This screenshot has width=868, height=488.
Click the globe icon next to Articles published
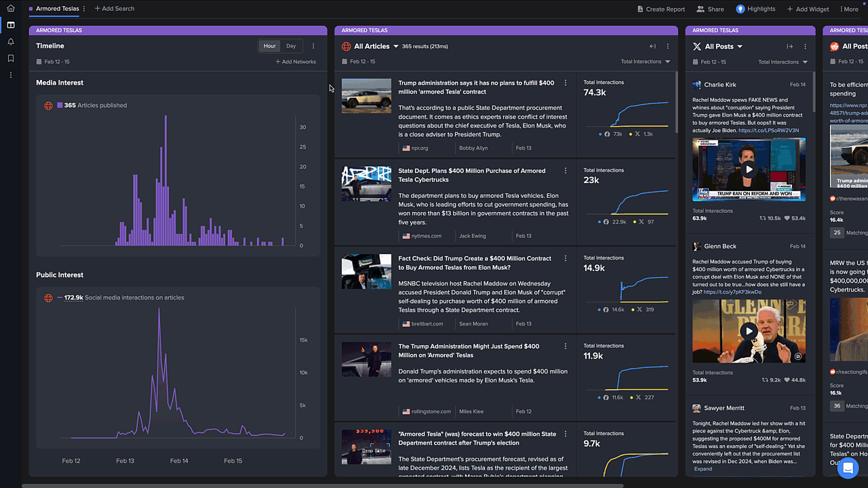48,106
